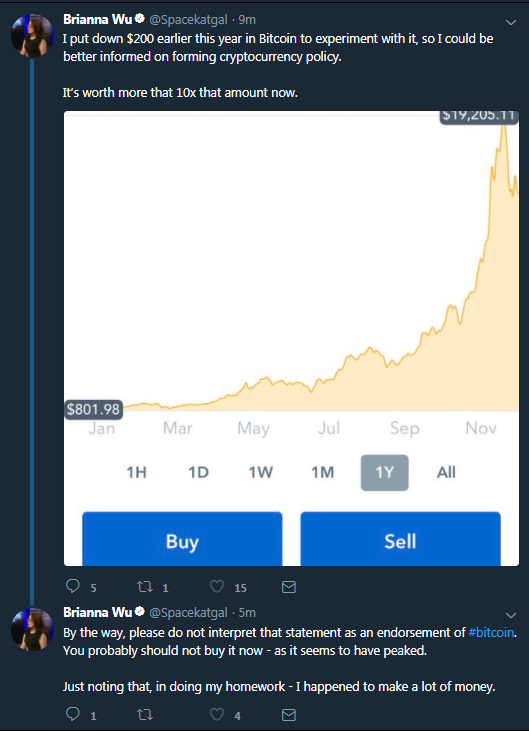Screen dimensions: 529x731
Task: Switch chart to 1M range
Action: point(323,472)
